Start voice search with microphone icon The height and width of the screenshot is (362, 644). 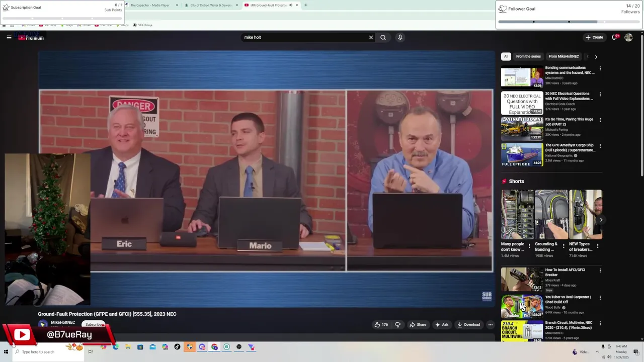(x=400, y=37)
